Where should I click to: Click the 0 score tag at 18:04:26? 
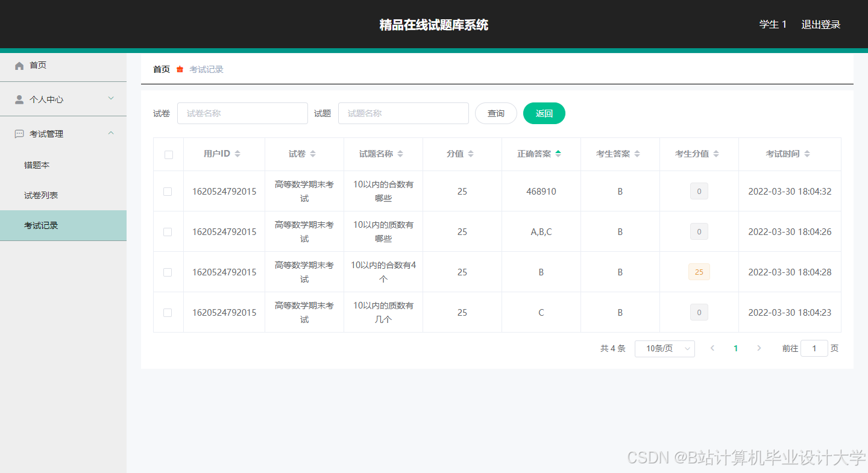click(699, 232)
